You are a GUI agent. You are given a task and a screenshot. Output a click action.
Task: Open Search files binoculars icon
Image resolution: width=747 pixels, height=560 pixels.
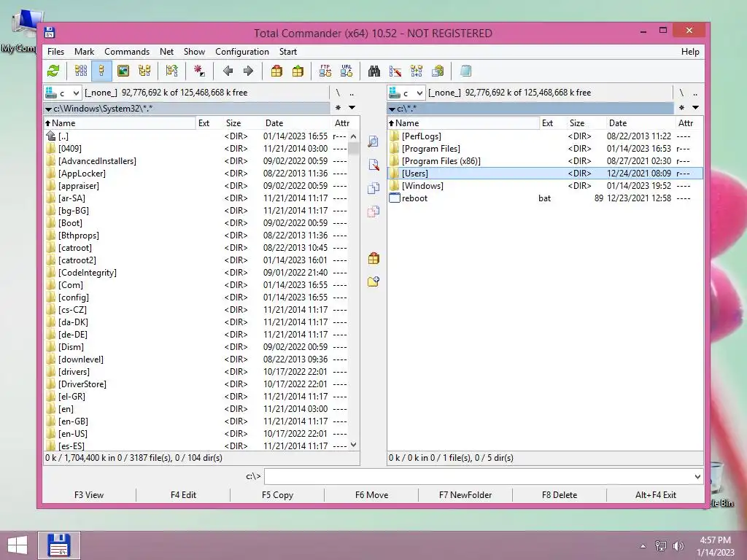click(374, 71)
